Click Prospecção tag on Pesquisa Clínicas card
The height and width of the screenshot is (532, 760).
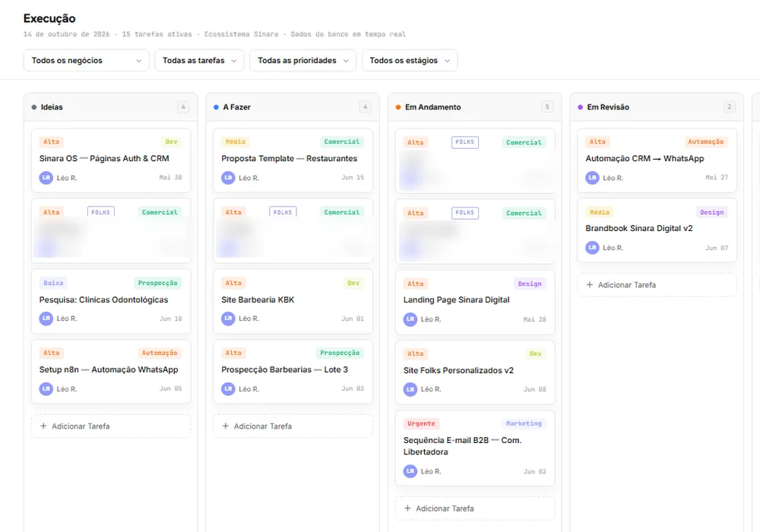click(158, 283)
